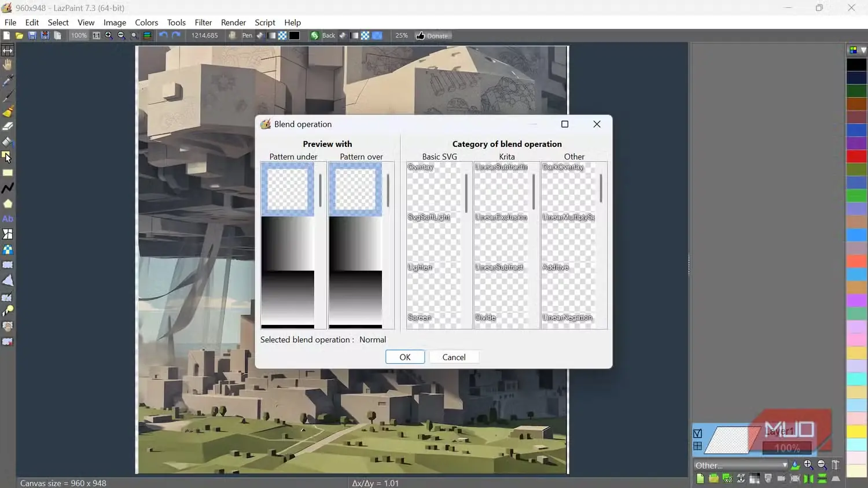Image resolution: width=868 pixels, height=488 pixels.
Task: Pick the red swatch in palette
Action: click(x=856, y=156)
